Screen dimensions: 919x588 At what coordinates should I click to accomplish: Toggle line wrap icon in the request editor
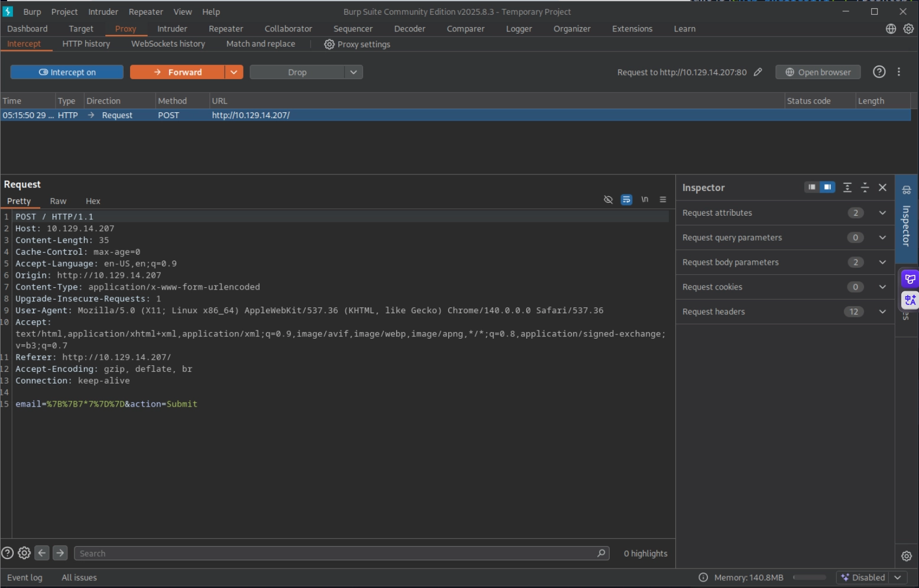coord(626,200)
